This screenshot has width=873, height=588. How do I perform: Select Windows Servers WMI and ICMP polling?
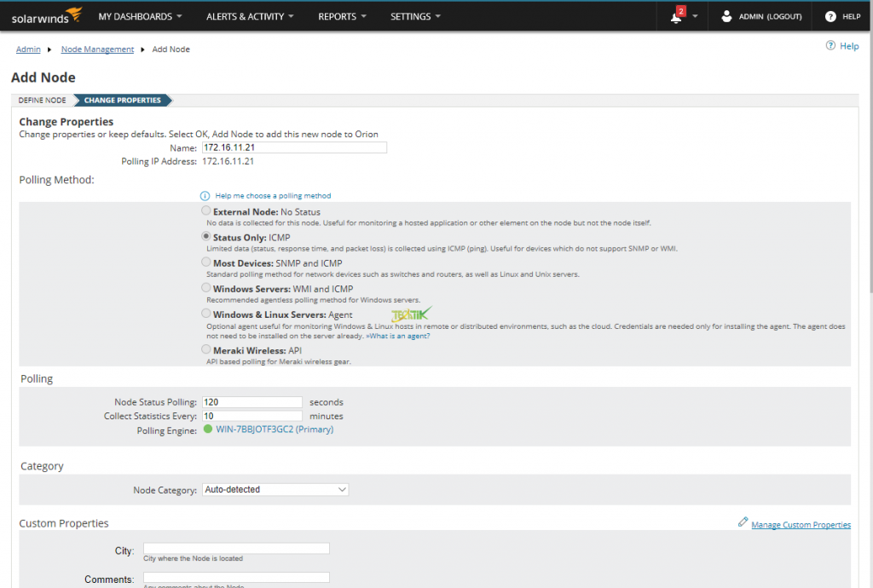coord(205,288)
